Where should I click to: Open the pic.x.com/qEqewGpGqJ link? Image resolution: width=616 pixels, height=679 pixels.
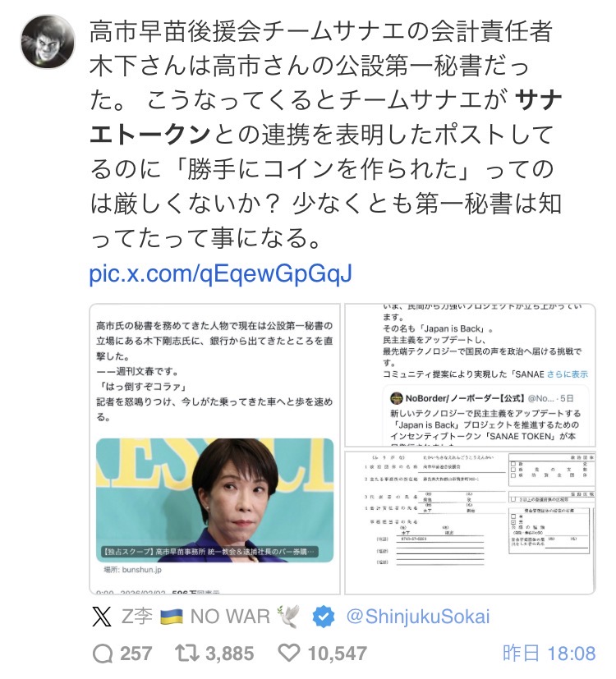pyautogui.click(x=220, y=273)
